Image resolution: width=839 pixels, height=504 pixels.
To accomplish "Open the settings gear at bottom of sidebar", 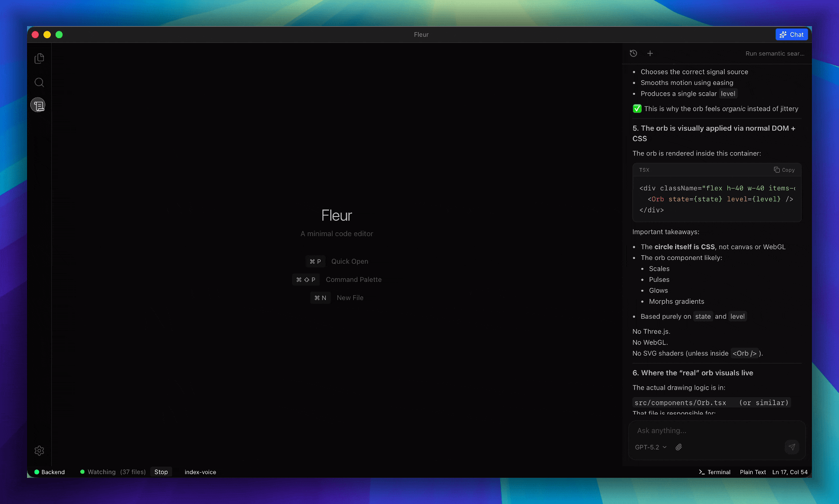I will (39, 450).
